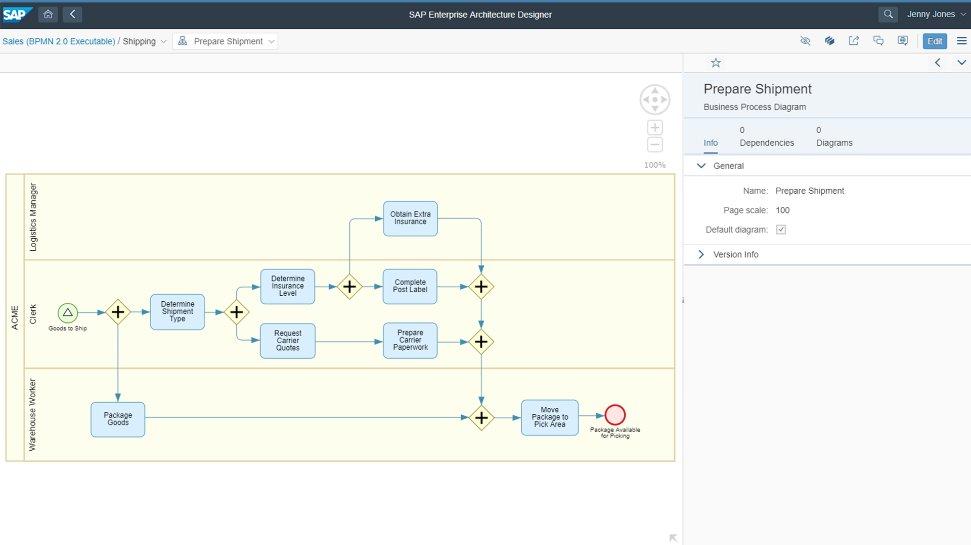Open Jenny Jones user menu

(x=936, y=14)
